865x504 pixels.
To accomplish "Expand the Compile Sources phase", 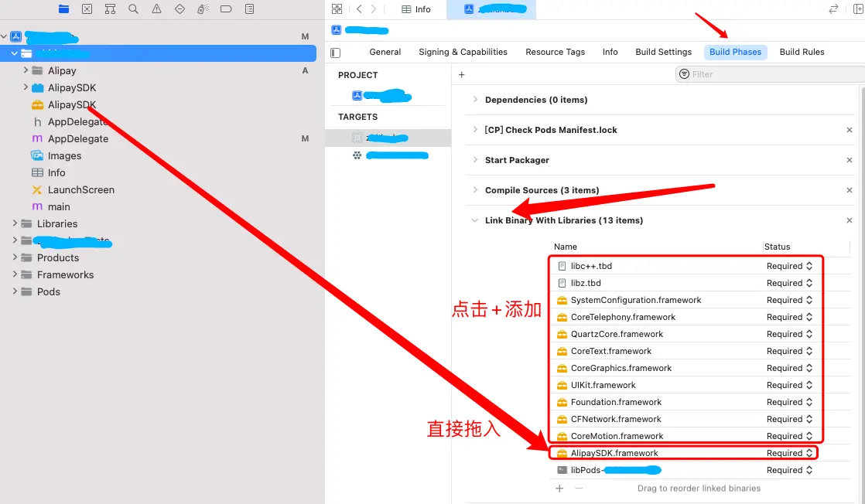I will click(x=475, y=189).
